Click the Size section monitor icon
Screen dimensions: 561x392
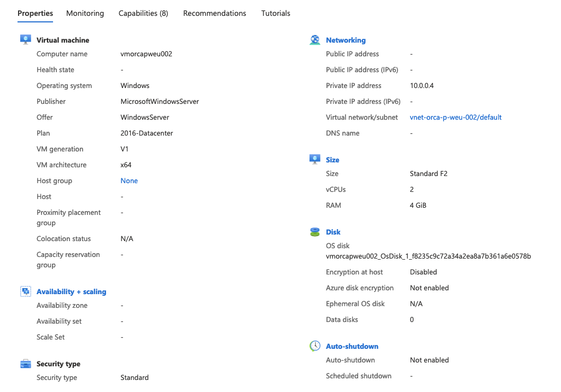pyautogui.click(x=315, y=159)
